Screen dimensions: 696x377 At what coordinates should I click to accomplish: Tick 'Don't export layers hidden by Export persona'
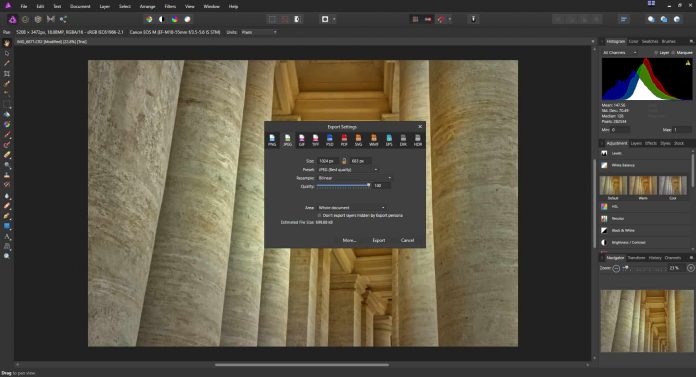[320, 215]
